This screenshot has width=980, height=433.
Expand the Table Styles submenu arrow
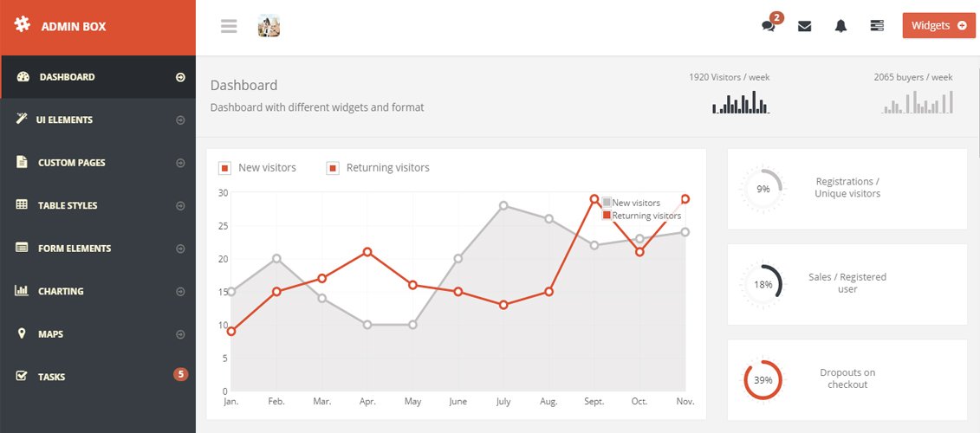click(x=180, y=206)
